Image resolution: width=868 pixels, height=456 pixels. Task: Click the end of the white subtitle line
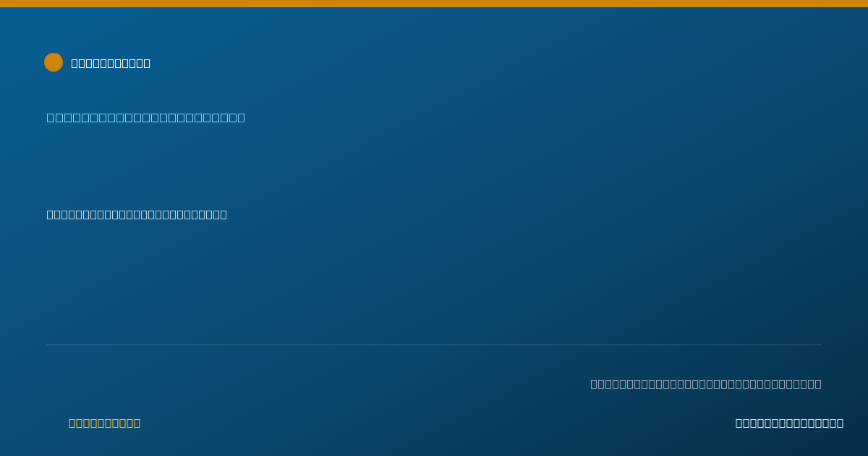click(x=224, y=214)
